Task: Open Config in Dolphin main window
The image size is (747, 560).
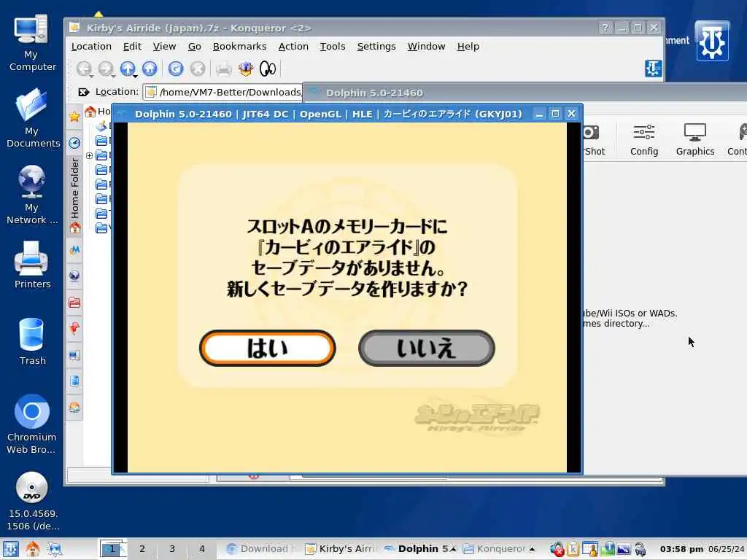Action: pyautogui.click(x=644, y=139)
